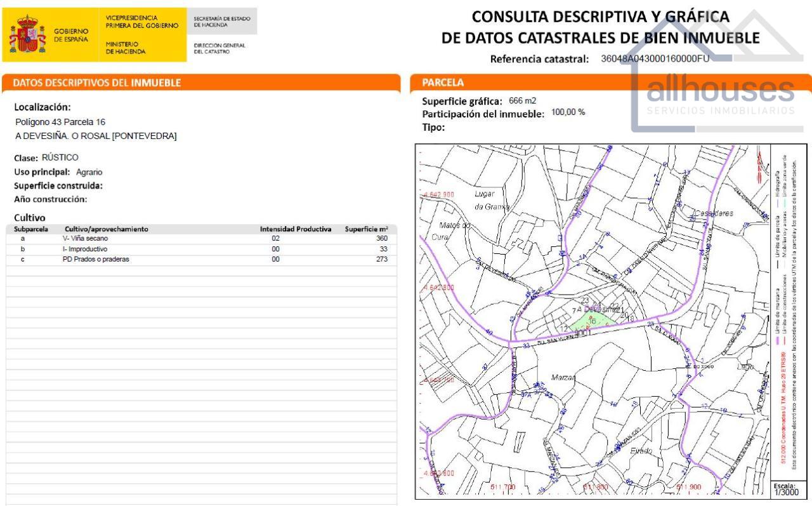This screenshot has height=506, width=812.
Task: Click the Lugar da Granxa map label
Action: 492,200
